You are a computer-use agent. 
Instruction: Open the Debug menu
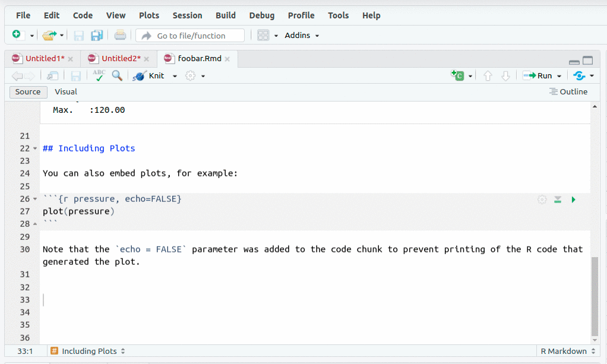point(262,15)
